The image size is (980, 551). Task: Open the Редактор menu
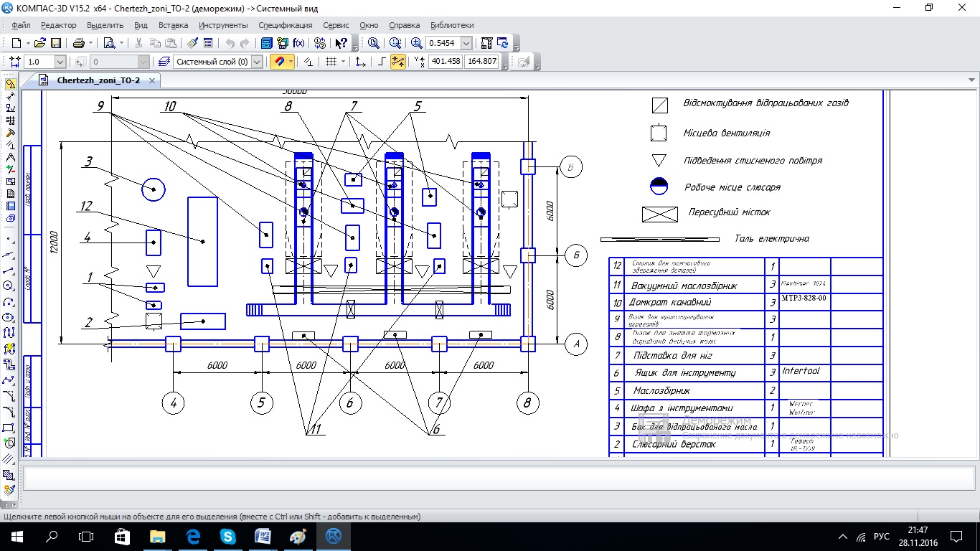(59, 25)
